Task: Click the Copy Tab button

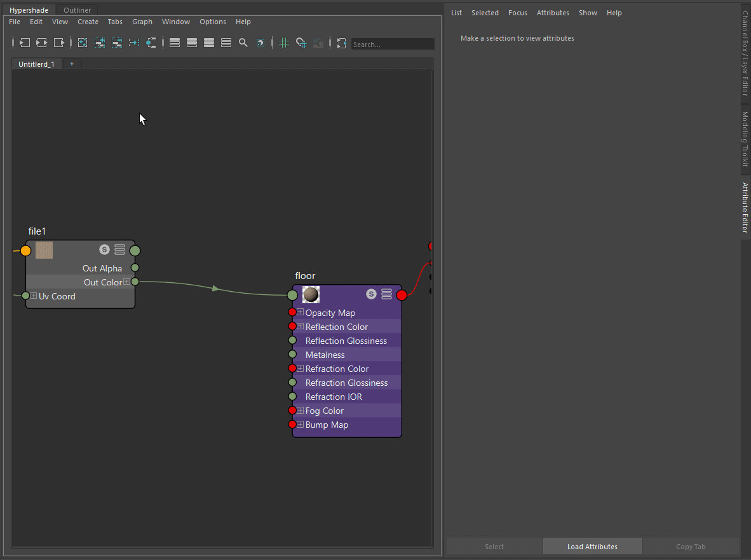Action: (x=691, y=547)
